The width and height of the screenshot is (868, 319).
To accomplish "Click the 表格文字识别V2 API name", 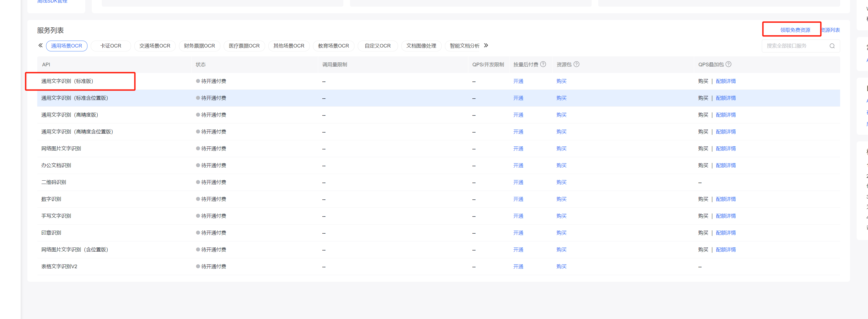I will click(x=59, y=267).
